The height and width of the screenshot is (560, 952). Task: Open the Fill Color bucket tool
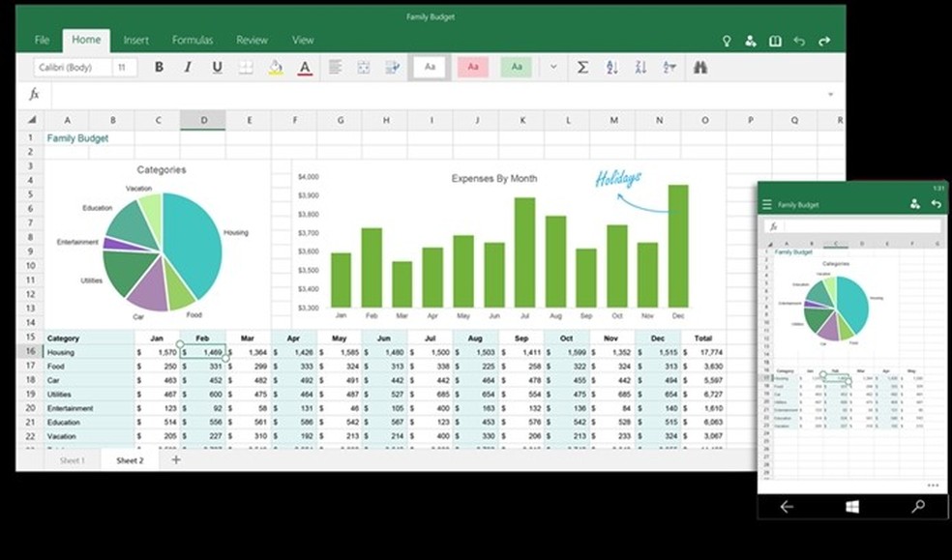275,67
